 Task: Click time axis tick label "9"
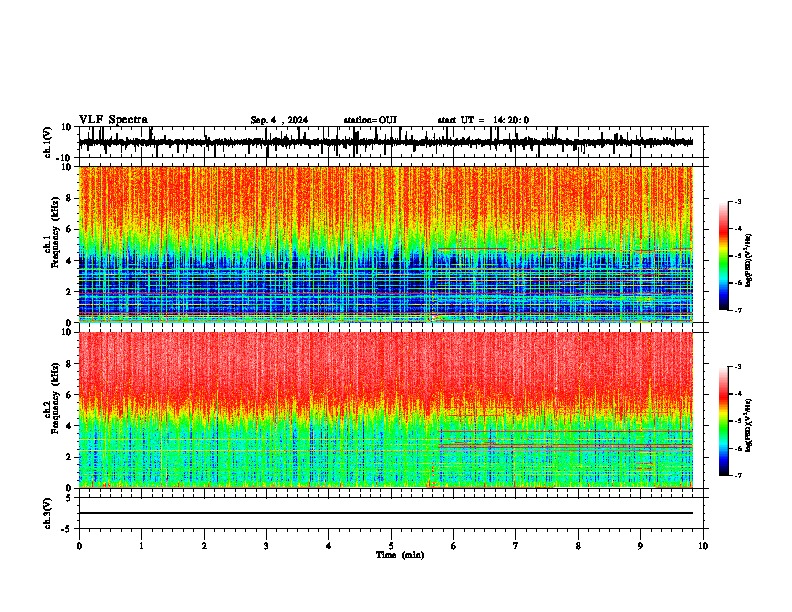pos(640,546)
